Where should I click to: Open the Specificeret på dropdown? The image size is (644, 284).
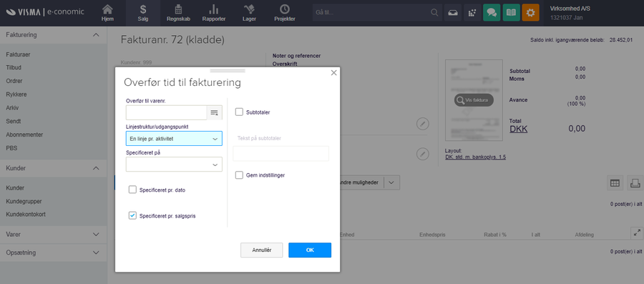click(174, 164)
